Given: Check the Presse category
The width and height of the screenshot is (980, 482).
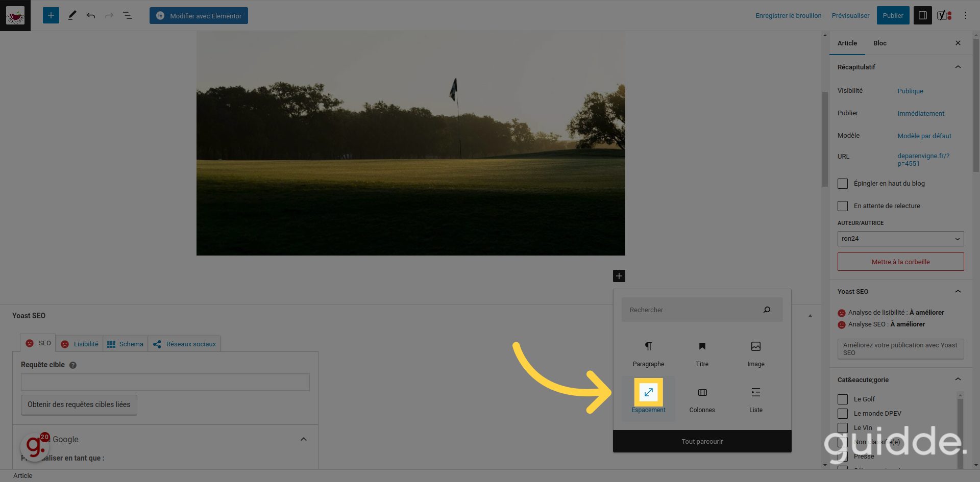Looking at the screenshot, I should click(x=843, y=456).
